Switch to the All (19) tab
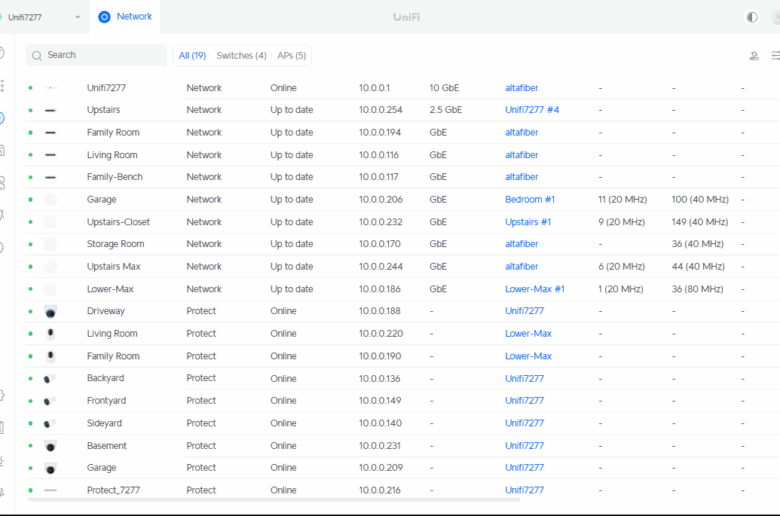 192,56
